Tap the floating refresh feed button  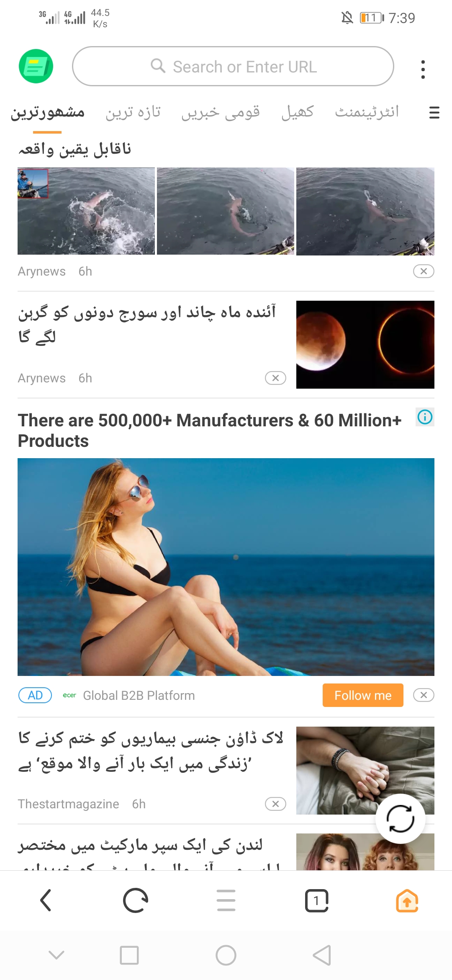click(x=401, y=818)
